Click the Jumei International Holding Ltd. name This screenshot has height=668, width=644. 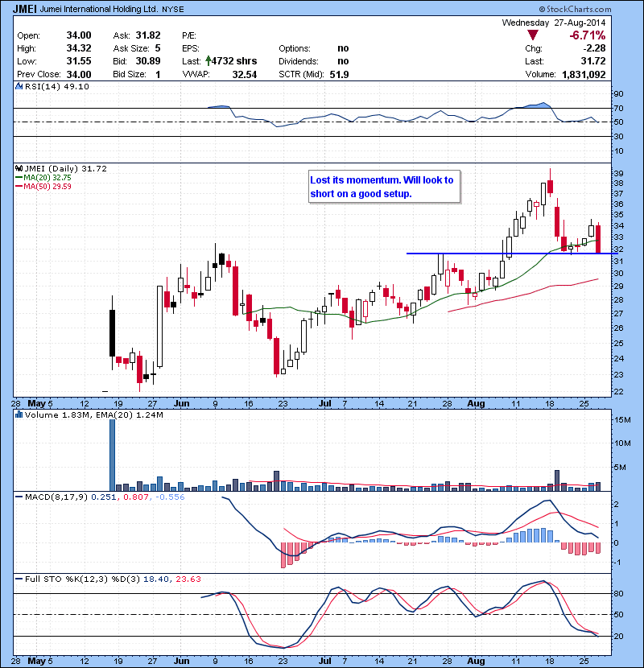pyautogui.click(x=99, y=9)
